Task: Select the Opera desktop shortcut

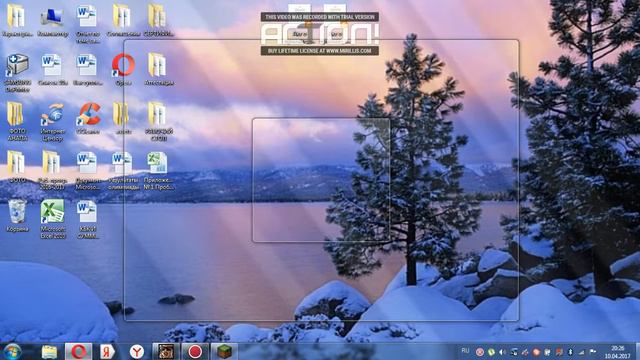Action: pyautogui.click(x=123, y=69)
